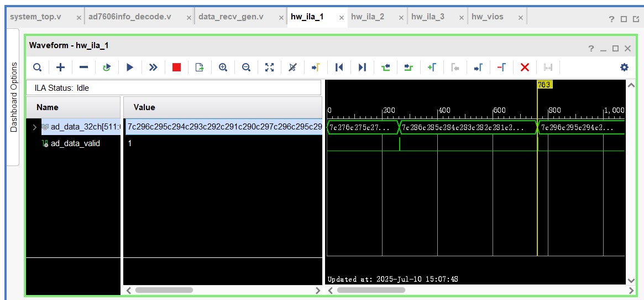Select the hw_ila_1 tab
The width and height of the screenshot is (644, 300).
pos(307,17)
